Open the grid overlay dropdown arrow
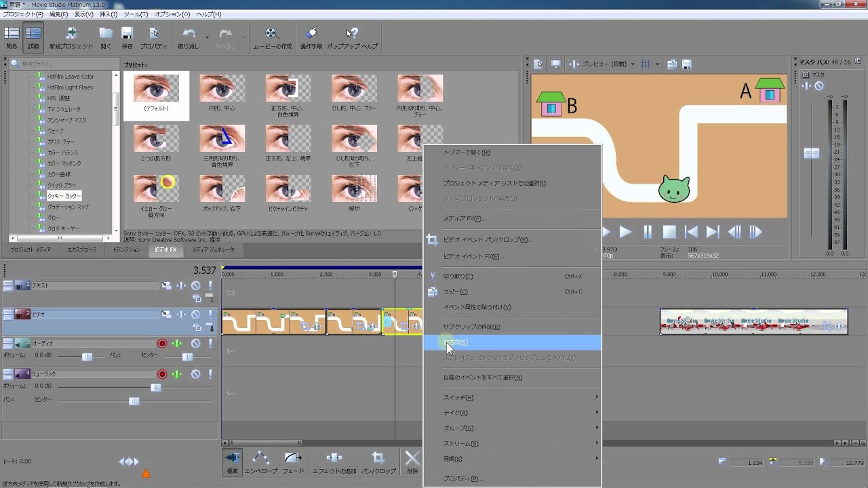 click(x=657, y=64)
